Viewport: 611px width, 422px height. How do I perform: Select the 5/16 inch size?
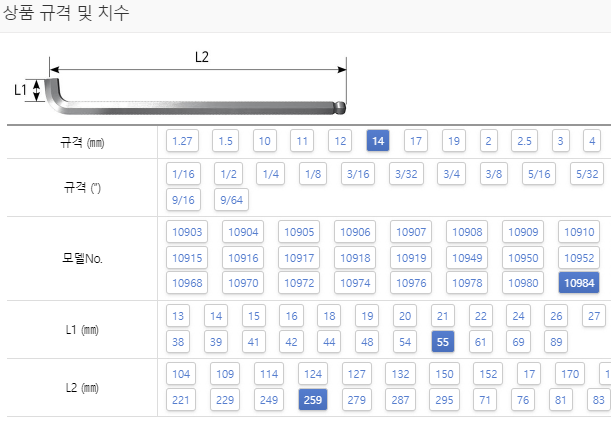pyautogui.click(x=539, y=174)
